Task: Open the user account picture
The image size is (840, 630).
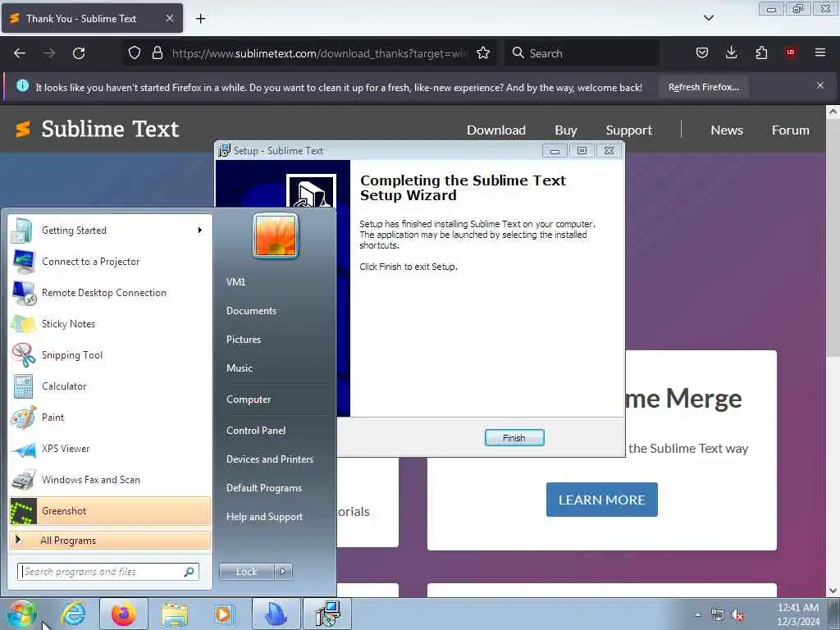Action: click(x=276, y=236)
